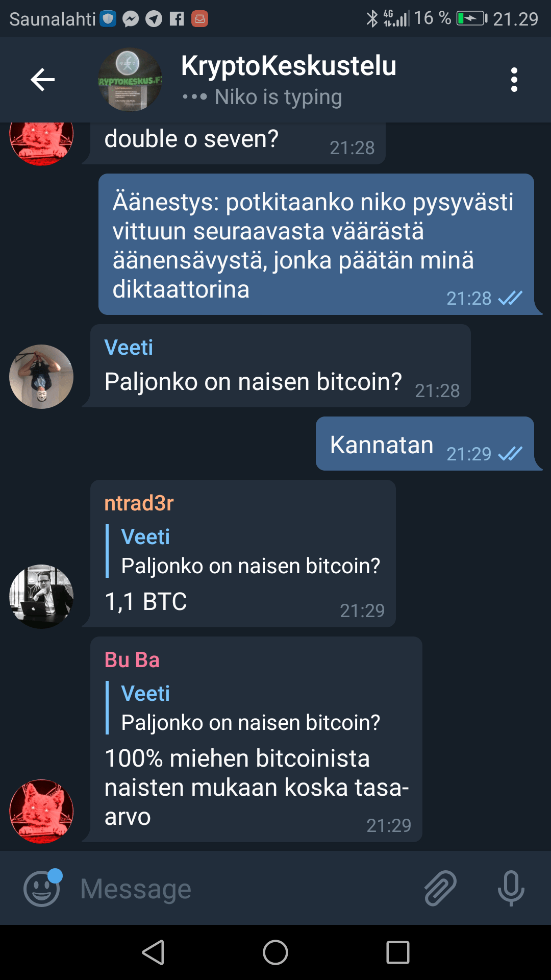Screen dimensions: 551x980
Task: Tap the Android recent apps square button
Action: coord(398,952)
